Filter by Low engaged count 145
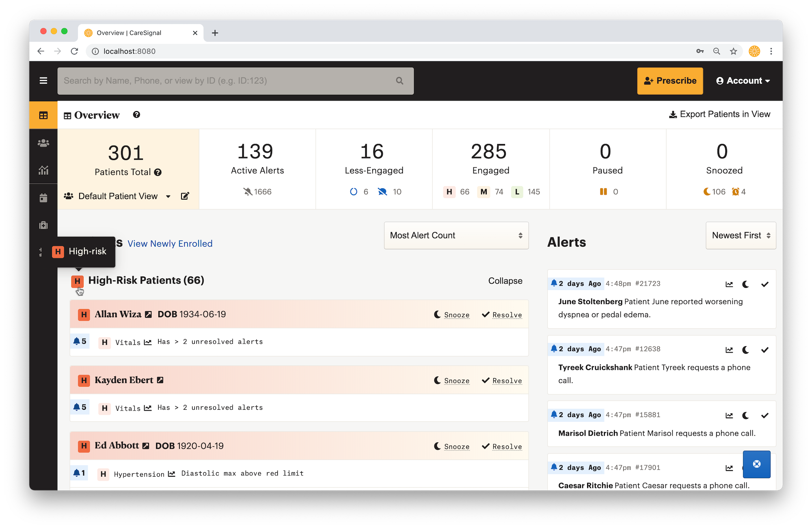 click(x=525, y=191)
